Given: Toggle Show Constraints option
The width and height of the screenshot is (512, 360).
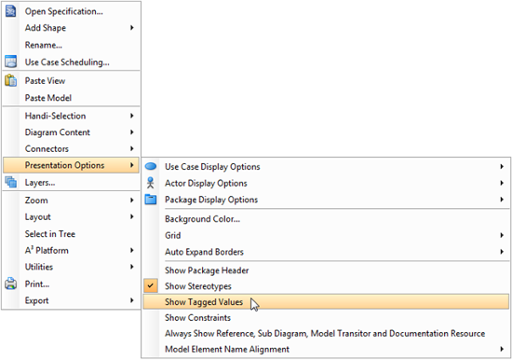Looking at the screenshot, I should pyautogui.click(x=326, y=318).
